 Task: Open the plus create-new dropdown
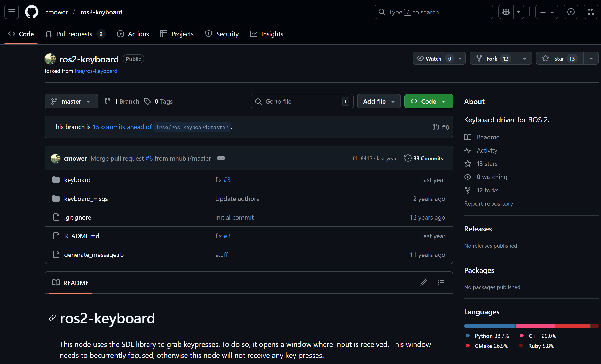point(546,12)
